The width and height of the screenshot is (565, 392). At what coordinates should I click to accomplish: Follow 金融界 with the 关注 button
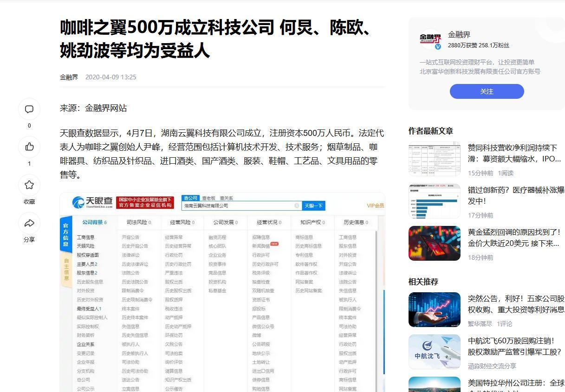[487, 91]
